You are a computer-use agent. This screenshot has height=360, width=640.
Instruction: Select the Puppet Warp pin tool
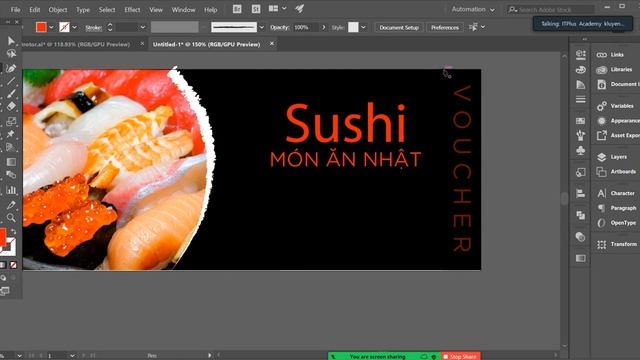(11, 134)
